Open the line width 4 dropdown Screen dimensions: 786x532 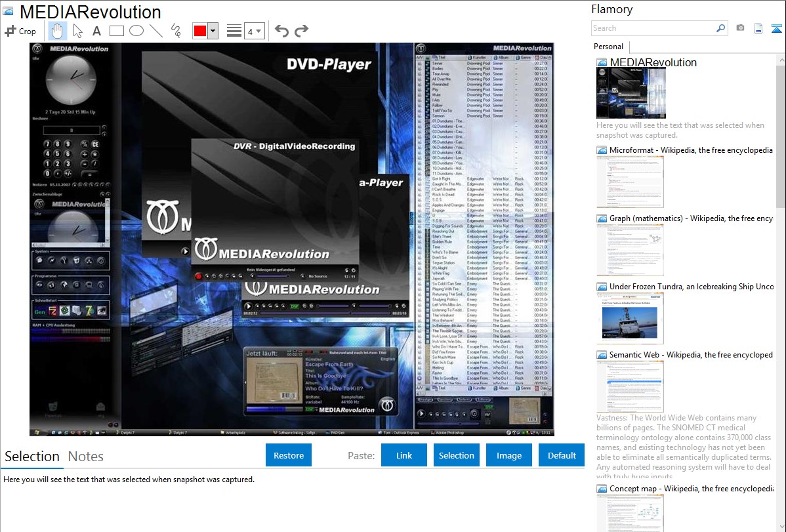click(x=255, y=31)
